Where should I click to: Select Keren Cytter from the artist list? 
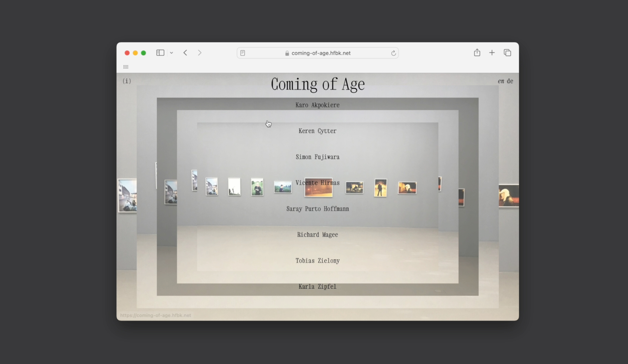(x=317, y=131)
